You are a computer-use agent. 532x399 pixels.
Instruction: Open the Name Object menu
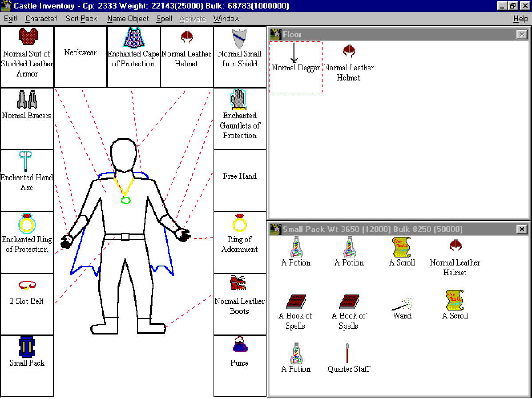coord(128,19)
